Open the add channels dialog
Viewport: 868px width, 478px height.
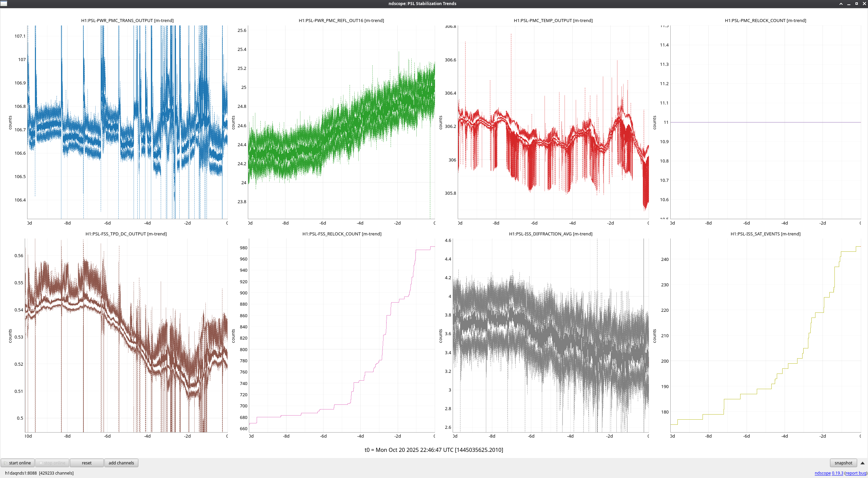pos(121,463)
